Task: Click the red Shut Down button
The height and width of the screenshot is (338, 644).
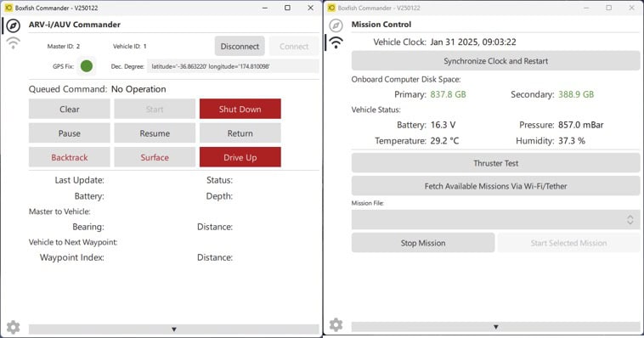Action: pyautogui.click(x=240, y=109)
